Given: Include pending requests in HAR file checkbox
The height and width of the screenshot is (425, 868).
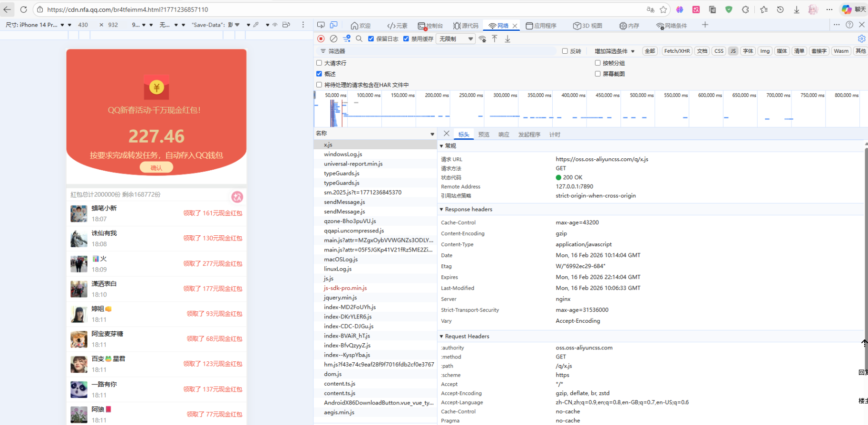Looking at the screenshot, I should coord(319,85).
